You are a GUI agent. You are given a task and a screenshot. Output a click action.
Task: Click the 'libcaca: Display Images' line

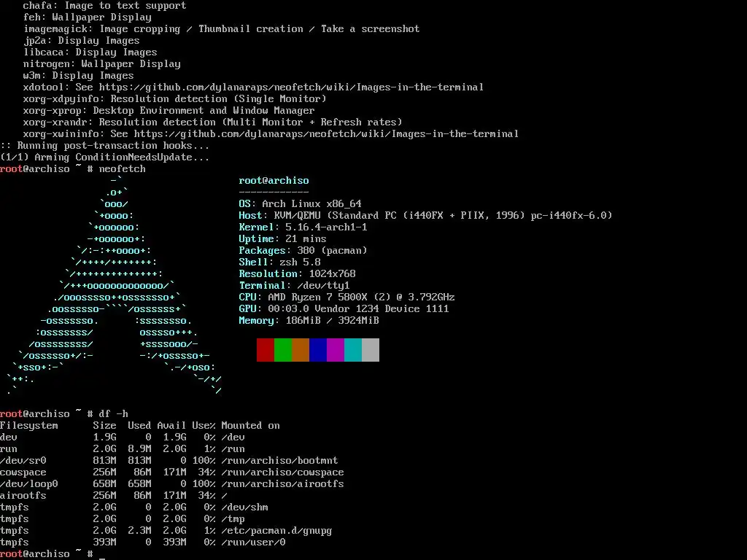[x=90, y=52]
